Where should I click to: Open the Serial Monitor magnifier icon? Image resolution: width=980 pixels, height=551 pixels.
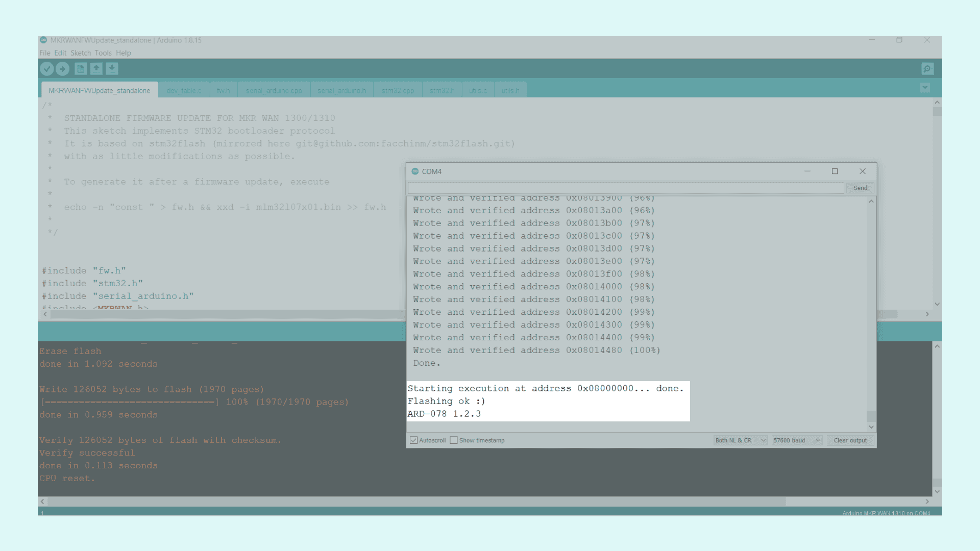click(x=927, y=68)
